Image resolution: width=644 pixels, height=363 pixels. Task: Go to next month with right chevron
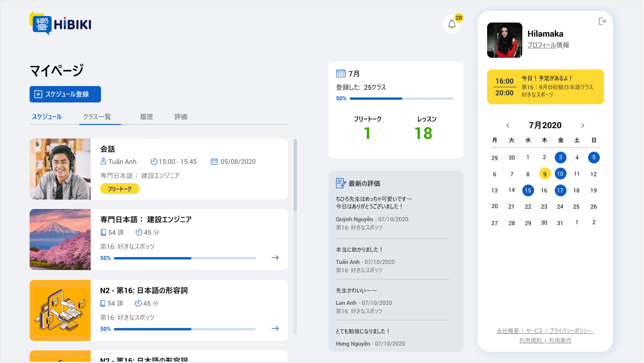582,125
